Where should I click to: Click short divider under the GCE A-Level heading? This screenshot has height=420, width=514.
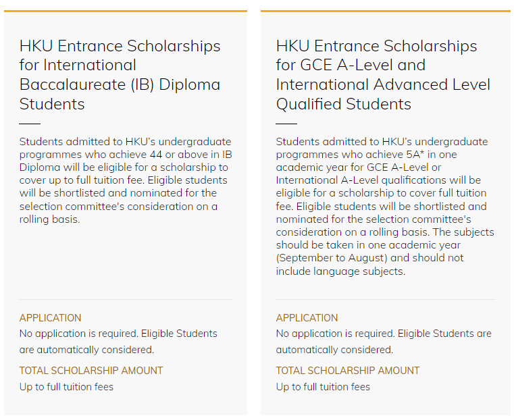click(x=286, y=124)
